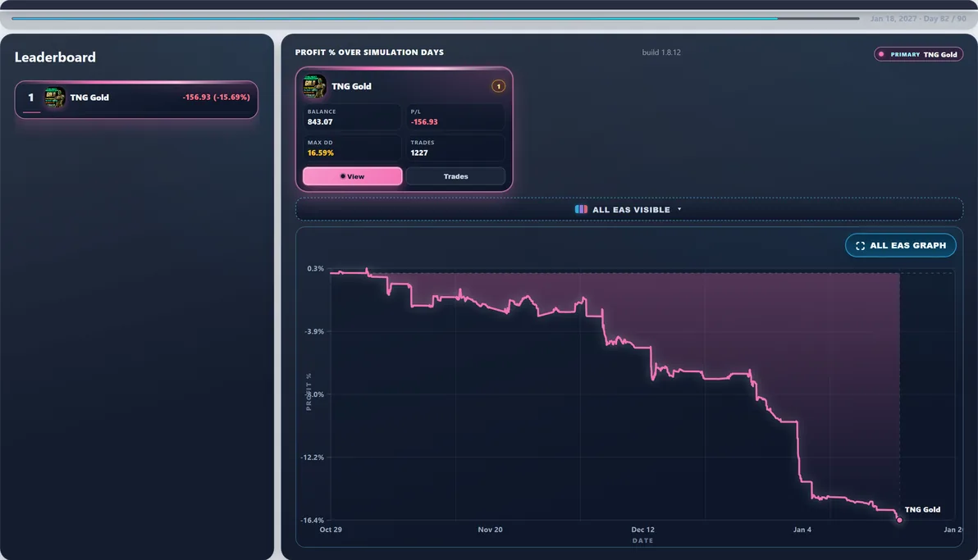Viewport: 978px width, 560px height.
Task: Click the Dec 12 date axis label
Action: tap(642, 530)
